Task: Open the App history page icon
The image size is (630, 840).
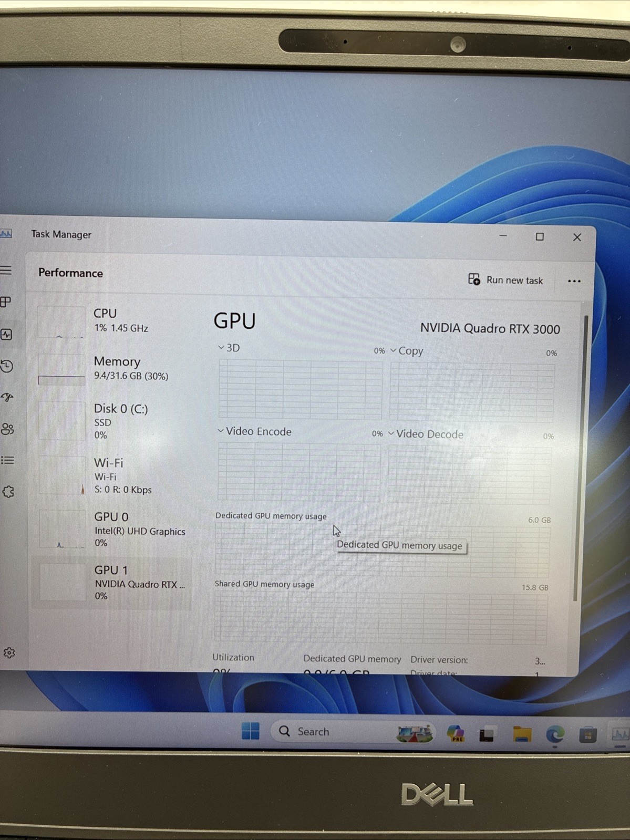Action: 7,366
